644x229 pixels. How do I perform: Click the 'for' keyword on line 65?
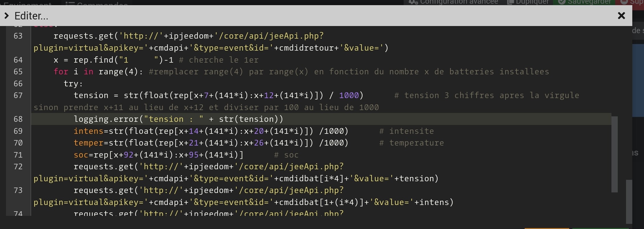[x=61, y=72]
